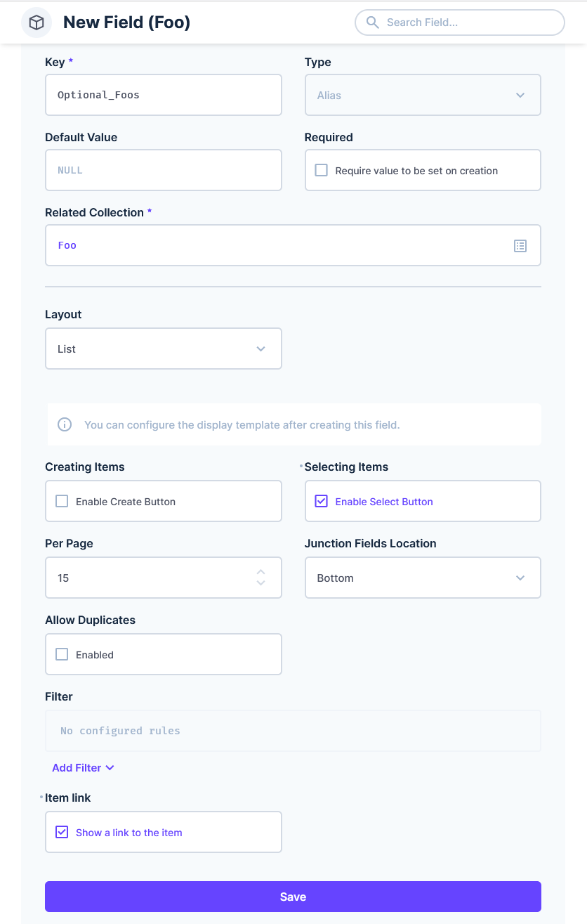Expand the Add Filter menu
Image resolution: width=587 pixels, height=924 pixels.
[x=83, y=767]
